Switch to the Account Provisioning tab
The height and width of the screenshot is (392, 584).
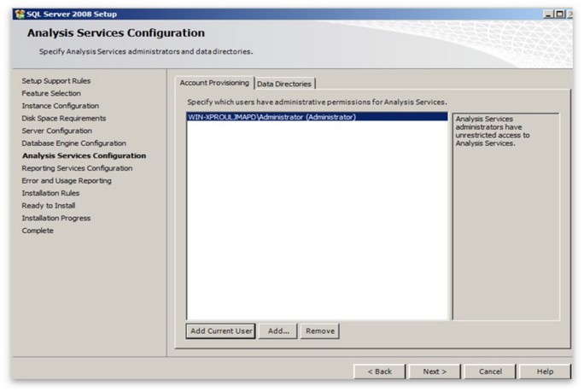coord(214,83)
